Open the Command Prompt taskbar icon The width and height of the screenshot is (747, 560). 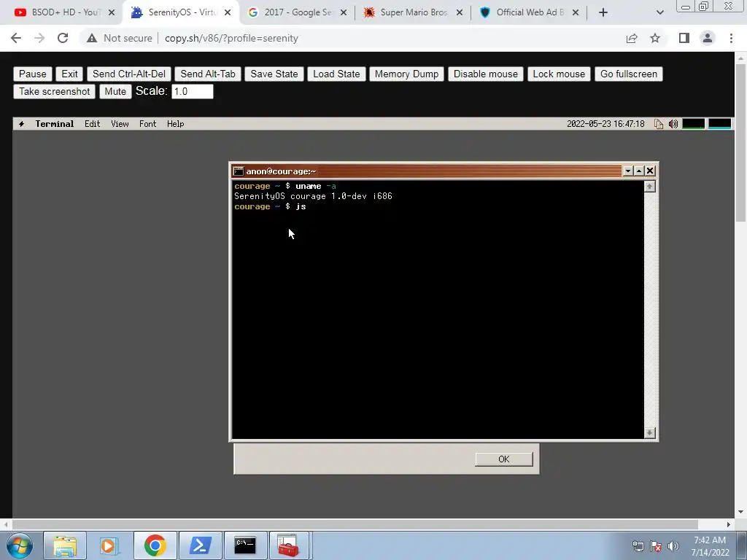(245, 545)
